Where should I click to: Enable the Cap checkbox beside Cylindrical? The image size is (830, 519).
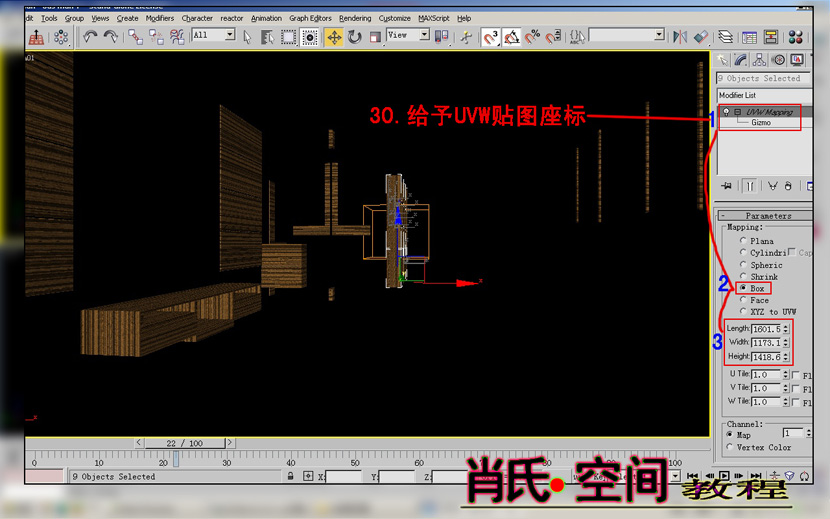(791, 252)
